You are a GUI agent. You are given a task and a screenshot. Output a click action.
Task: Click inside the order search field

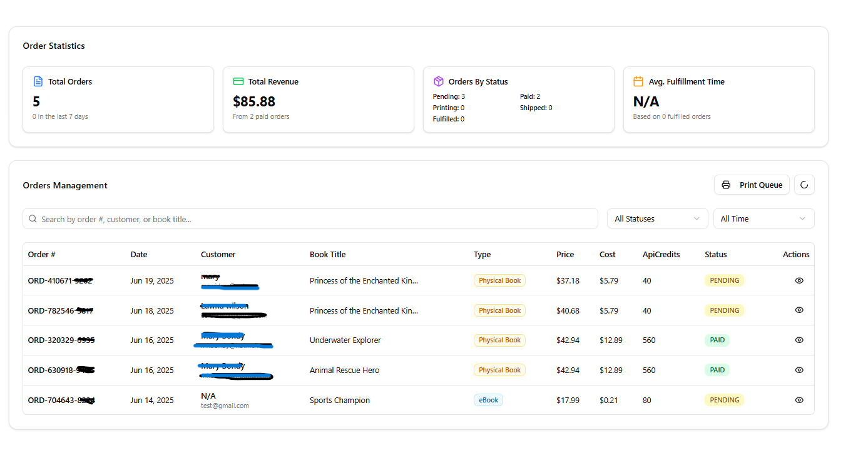coord(250,218)
